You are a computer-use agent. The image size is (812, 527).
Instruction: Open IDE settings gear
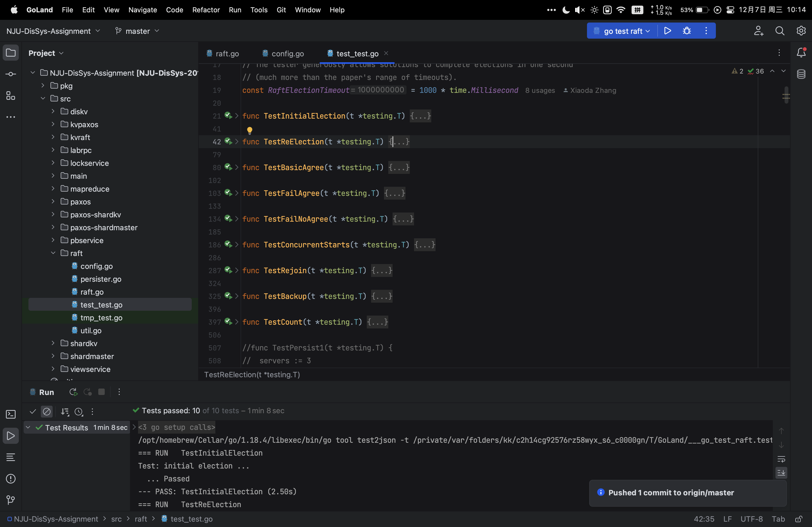pyautogui.click(x=801, y=31)
